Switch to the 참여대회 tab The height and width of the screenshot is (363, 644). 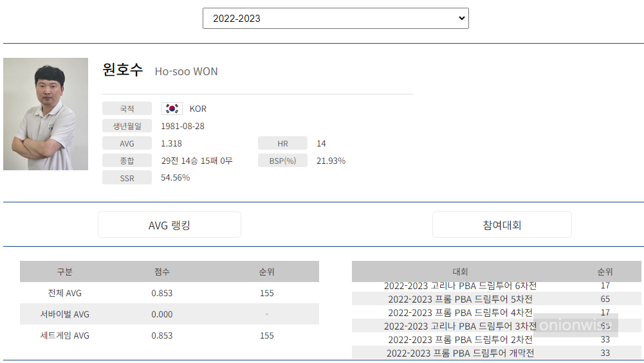click(x=502, y=225)
